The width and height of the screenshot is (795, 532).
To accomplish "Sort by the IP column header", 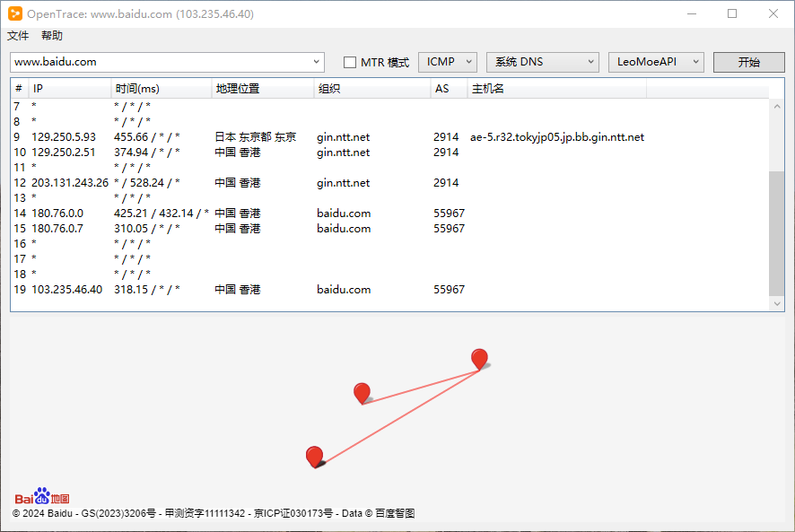I will point(69,89).
